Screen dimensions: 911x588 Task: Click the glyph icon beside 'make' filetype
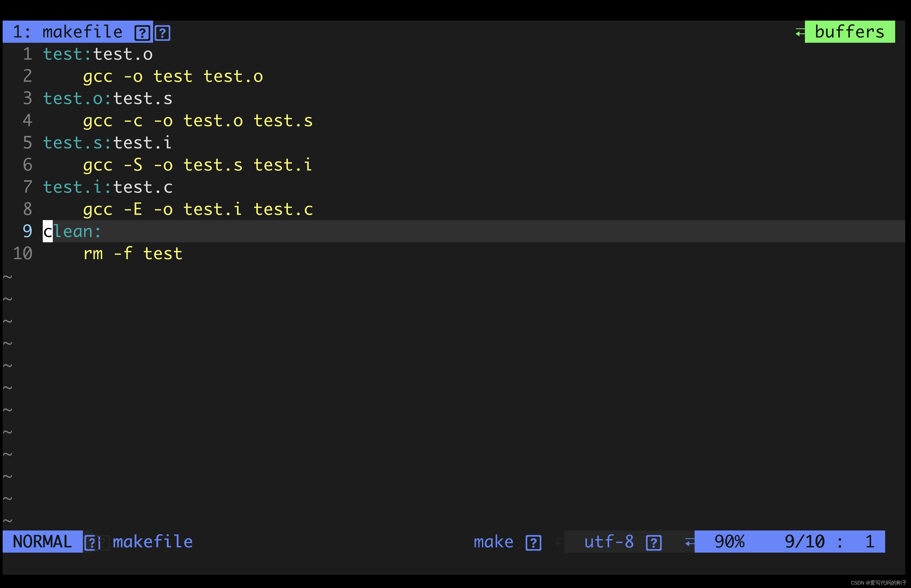[x=533, y=543]
